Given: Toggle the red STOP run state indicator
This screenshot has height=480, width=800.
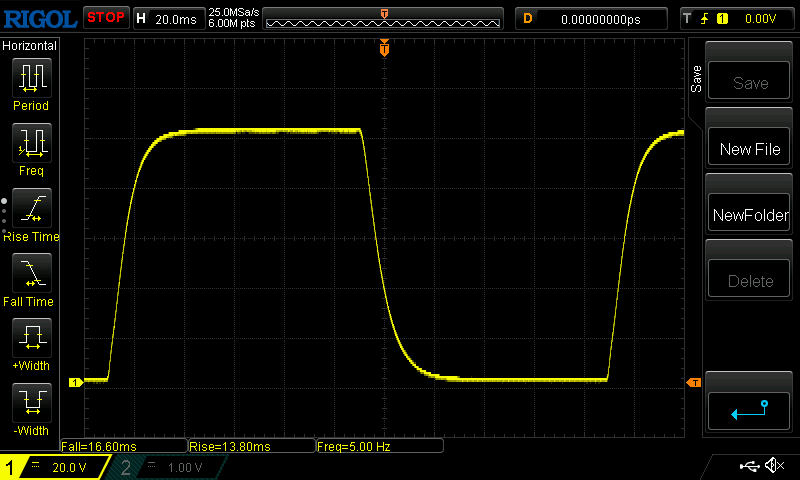Looking at the screenshot, I should pyautogui.click(x=105, y=18).
